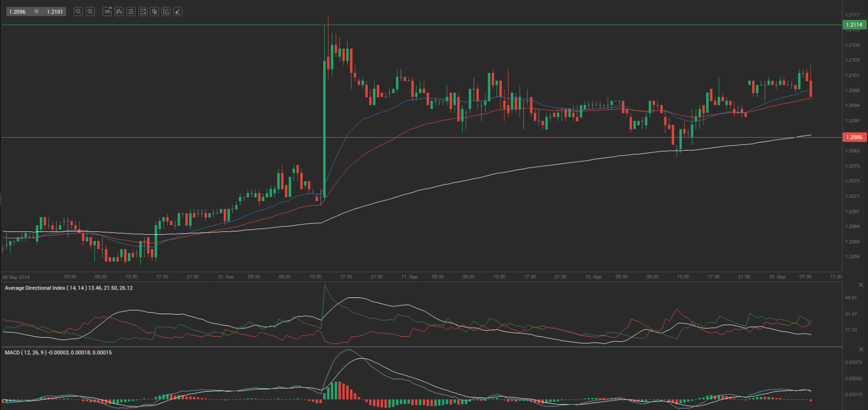The width and height of the screenshot is (868, 410).
Task: Select the eraser tool icon
Action: click(x=178, y=12)
